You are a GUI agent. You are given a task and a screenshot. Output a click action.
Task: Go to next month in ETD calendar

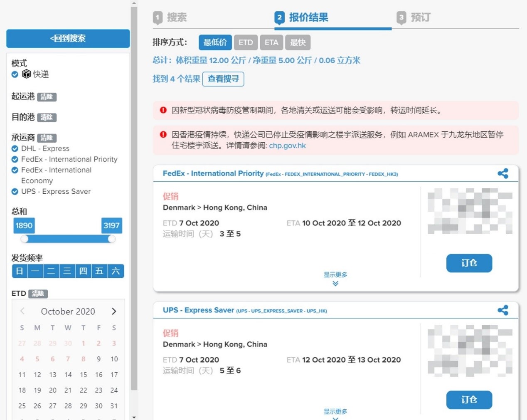[114, 311]
